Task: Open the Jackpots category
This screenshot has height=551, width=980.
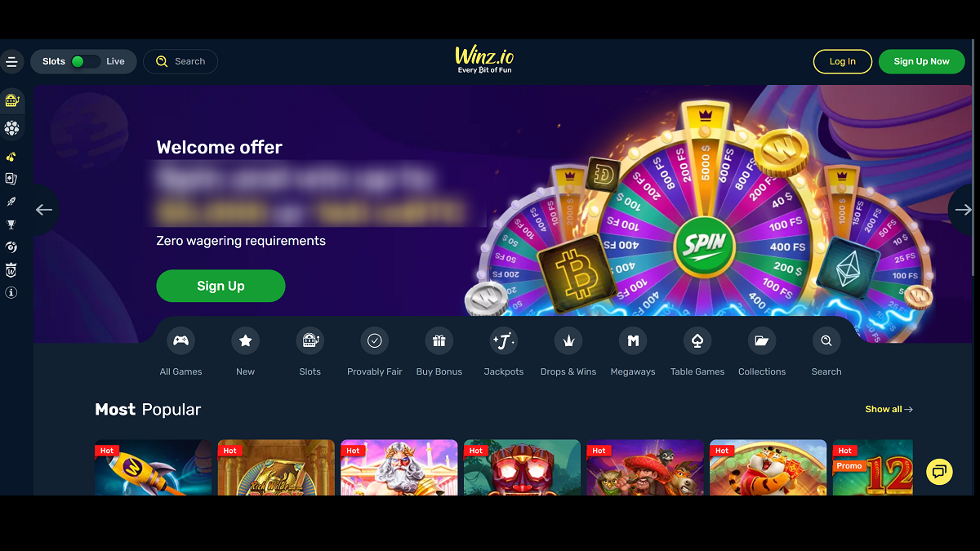Action: (504, 341)
